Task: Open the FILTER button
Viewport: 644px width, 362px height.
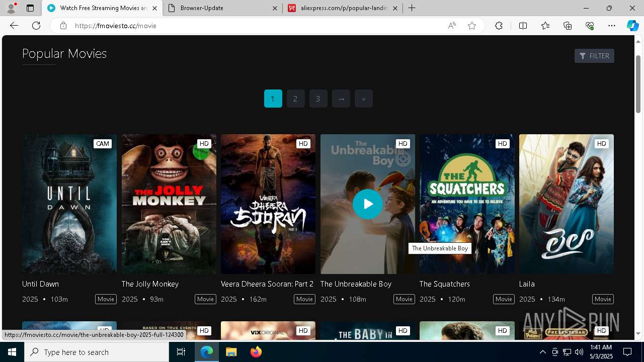Action: (x=594, y=56)
